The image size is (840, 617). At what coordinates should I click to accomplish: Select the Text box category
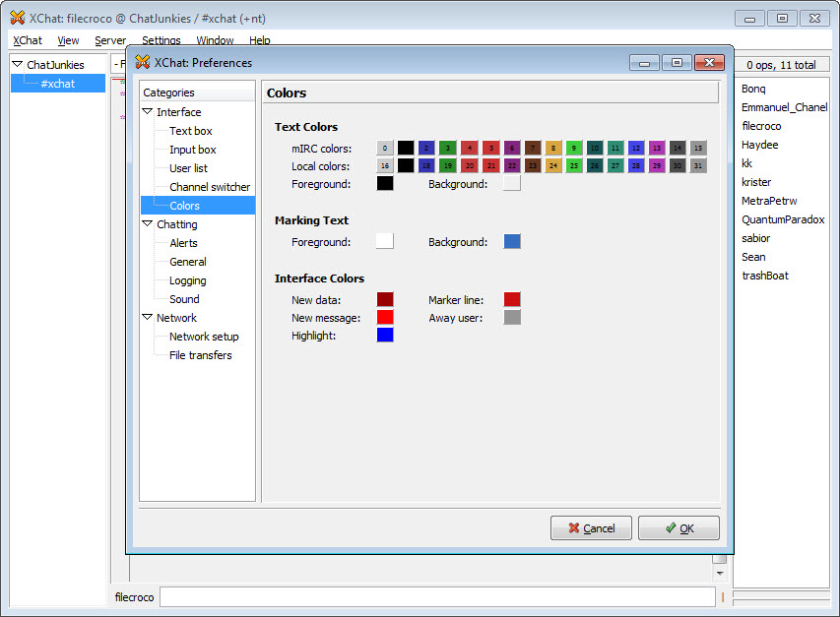point(191,131)
